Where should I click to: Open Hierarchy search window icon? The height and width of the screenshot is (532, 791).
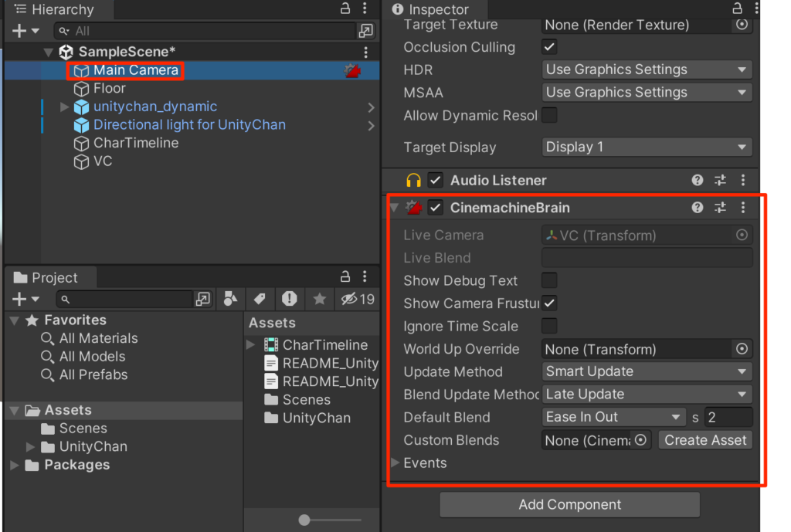[x=365, y=31]
